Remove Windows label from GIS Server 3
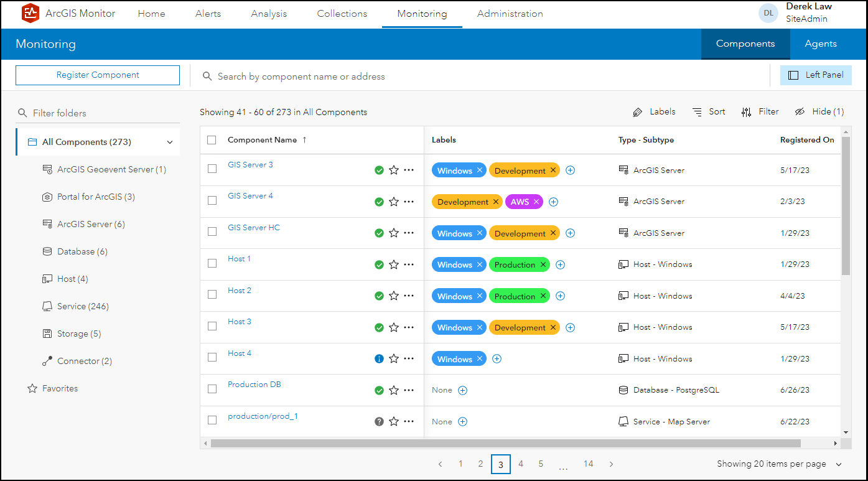This screenshot has height=481, width=868. [480, 170]
